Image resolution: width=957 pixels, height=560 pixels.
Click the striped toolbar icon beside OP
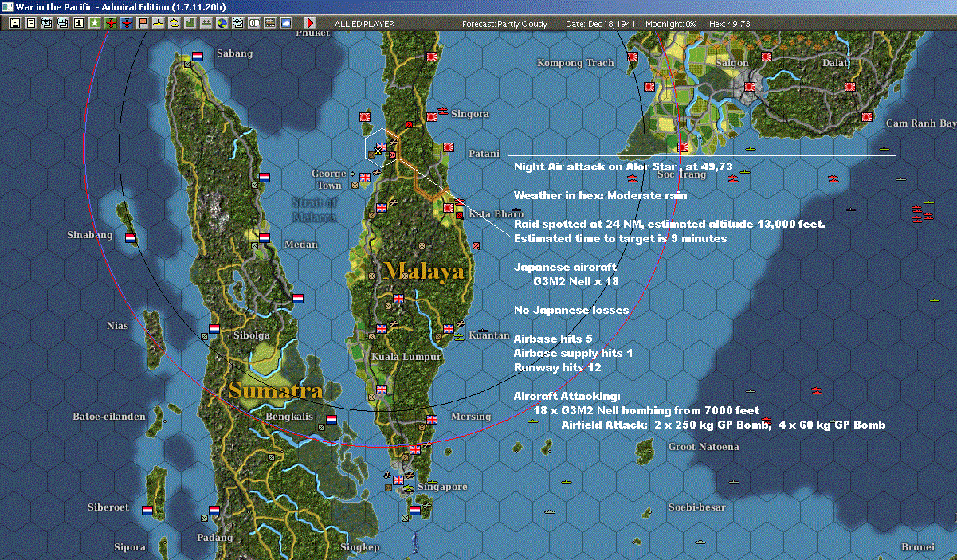click(x=270, y=23)
